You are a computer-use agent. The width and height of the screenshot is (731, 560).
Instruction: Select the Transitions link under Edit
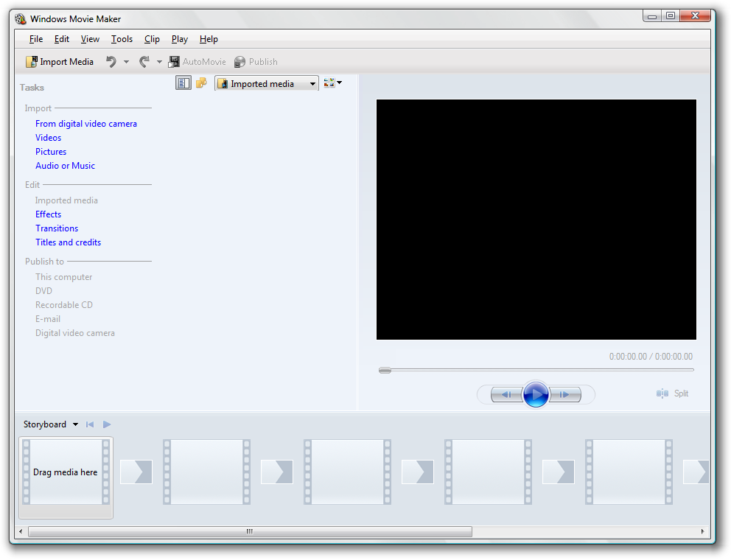pos(57,228)
